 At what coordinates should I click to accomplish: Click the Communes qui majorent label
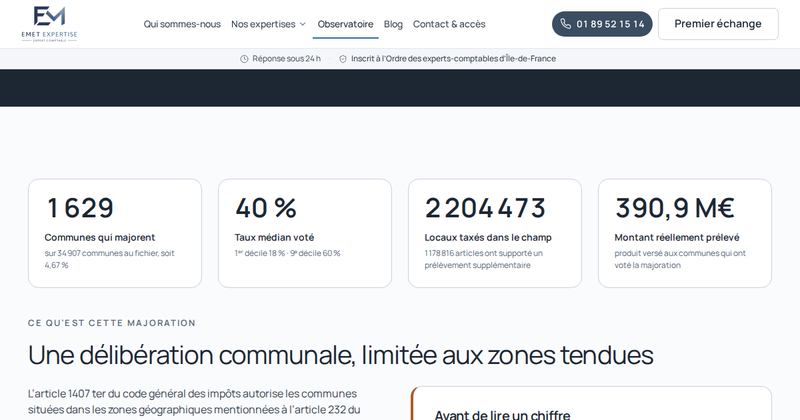99,237
